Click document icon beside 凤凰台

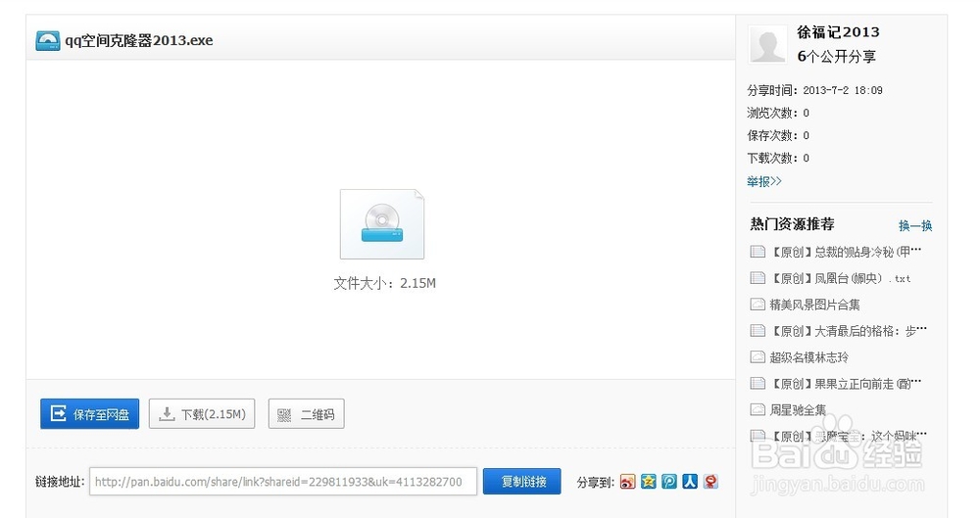pyautogui.click(x=758, y=278)
